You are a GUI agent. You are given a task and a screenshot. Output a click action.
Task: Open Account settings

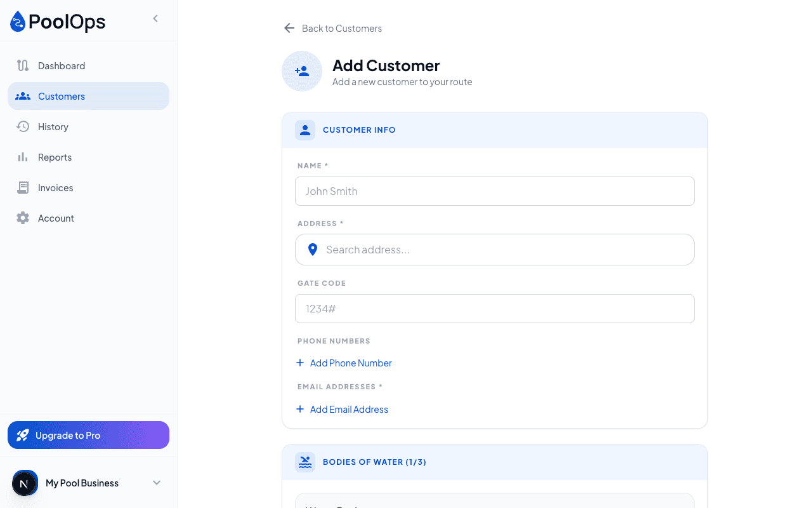click(x=56, y=218)
